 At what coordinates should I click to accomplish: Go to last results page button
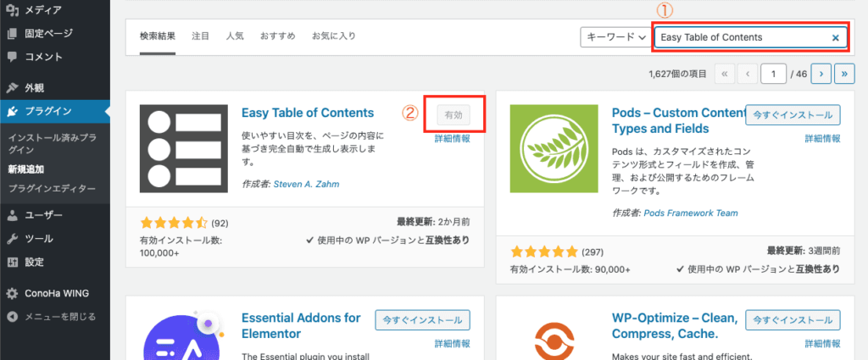845,73
